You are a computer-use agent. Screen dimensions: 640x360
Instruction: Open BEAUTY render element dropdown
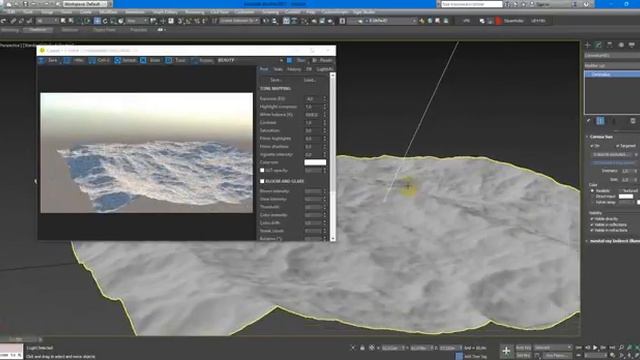[250, 60]
